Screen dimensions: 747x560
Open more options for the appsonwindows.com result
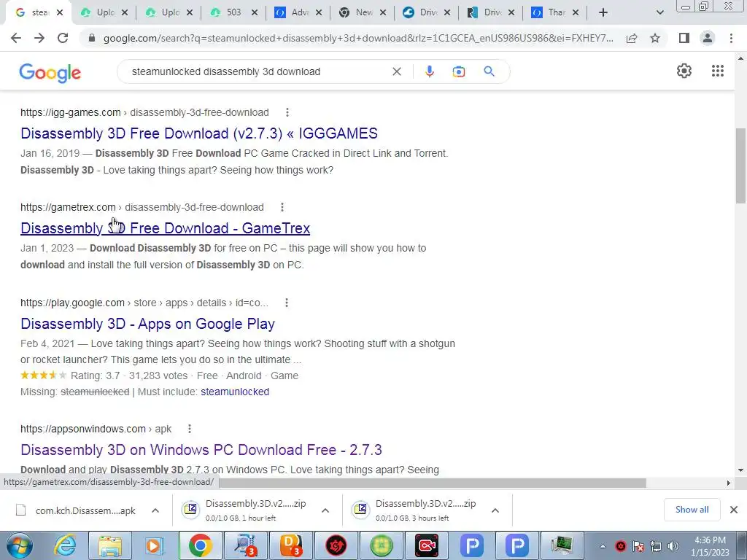coord(189,429)
